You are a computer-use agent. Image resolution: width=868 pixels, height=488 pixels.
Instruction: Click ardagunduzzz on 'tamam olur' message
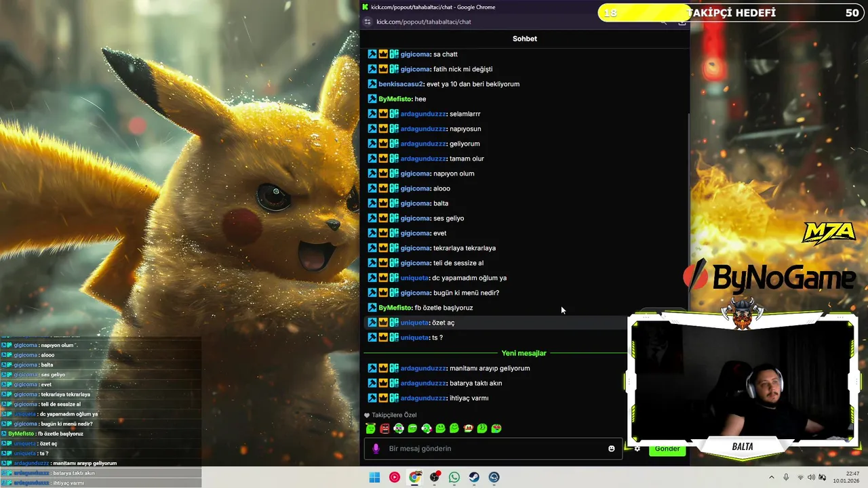click(x=423, y=159)
